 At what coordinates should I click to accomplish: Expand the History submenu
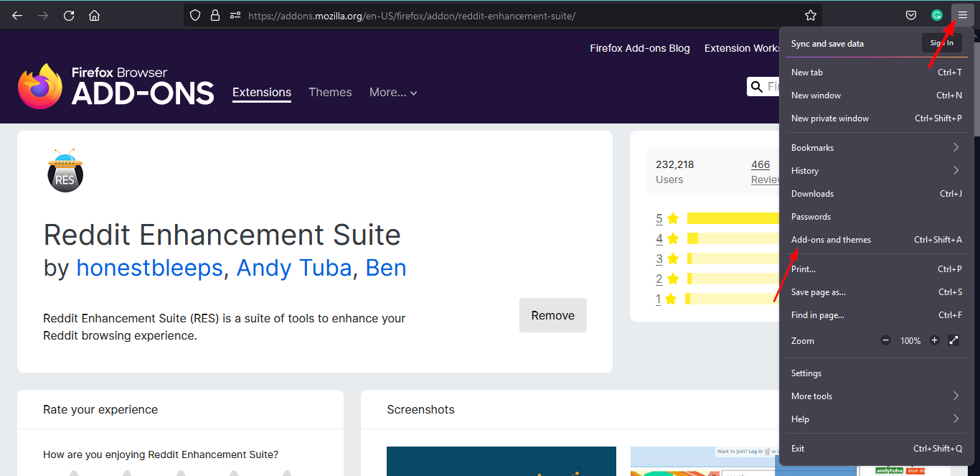coord(875,170)
